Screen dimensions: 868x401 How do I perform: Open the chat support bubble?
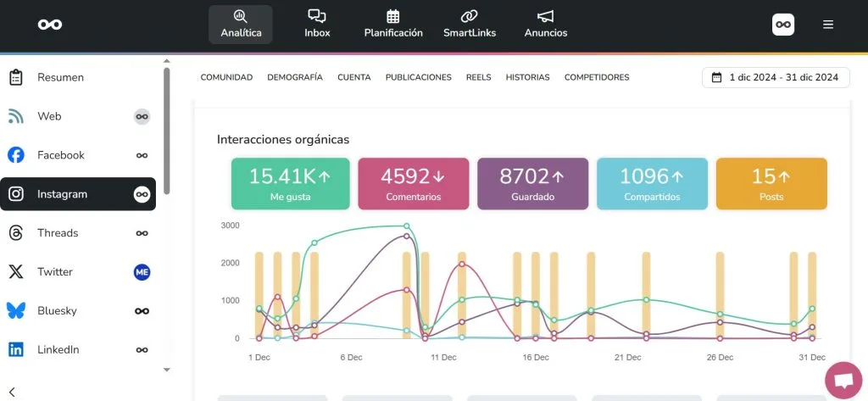[x=843, y=379]
